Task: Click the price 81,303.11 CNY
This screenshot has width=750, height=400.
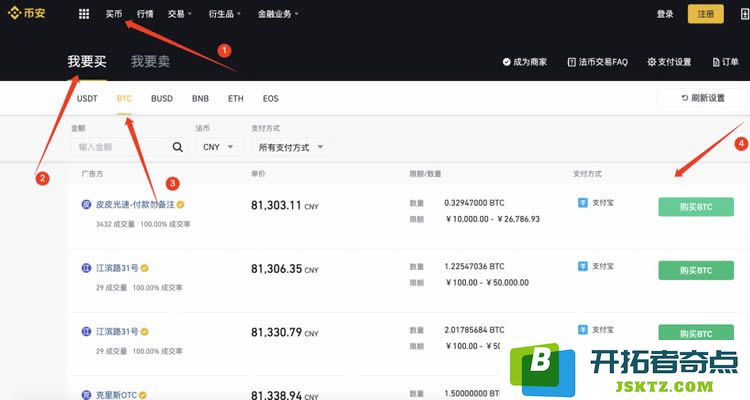Action: (x=285, y=205)
